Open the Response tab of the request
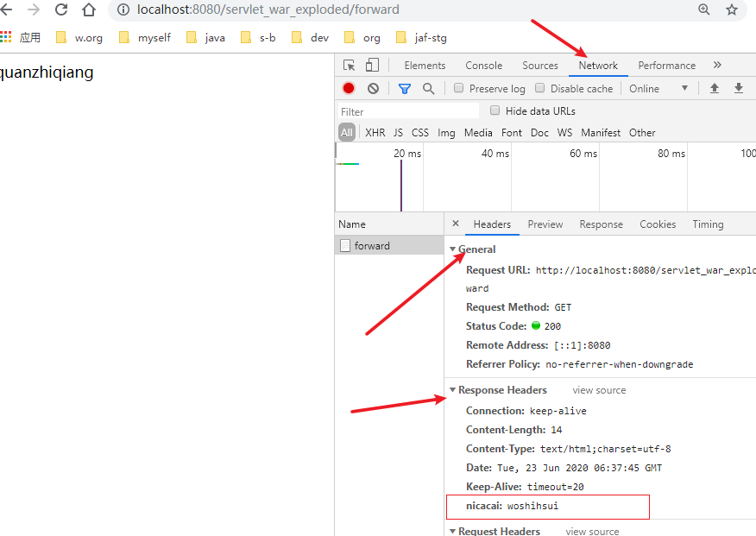 coord(602,224)
